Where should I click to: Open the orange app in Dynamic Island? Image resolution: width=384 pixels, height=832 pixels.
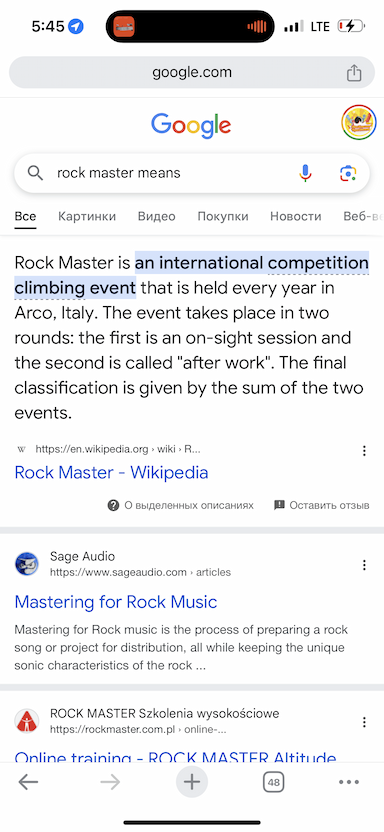pyautogui.click(x=125, y=26)
